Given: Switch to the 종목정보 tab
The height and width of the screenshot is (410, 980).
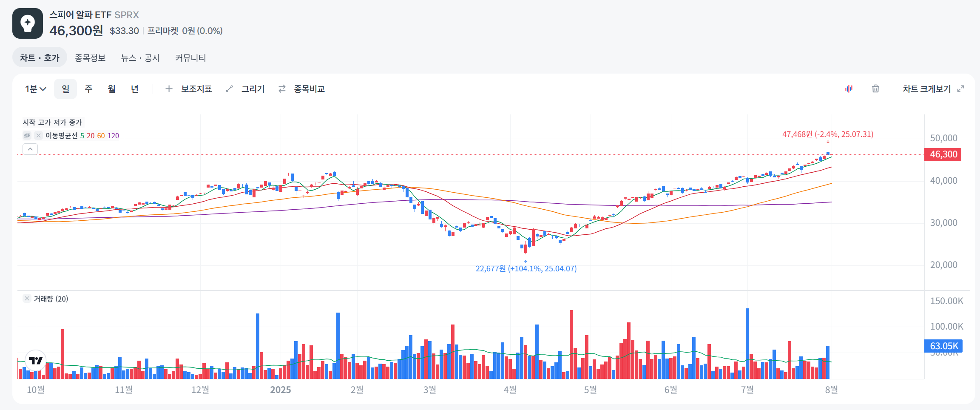Looking at the screenshot, I should [90, 57].
